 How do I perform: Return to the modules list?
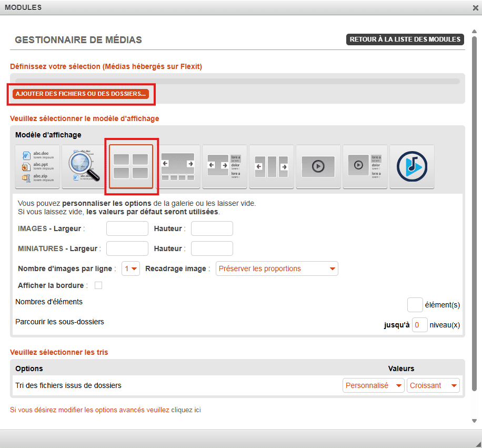coord(405,39)
